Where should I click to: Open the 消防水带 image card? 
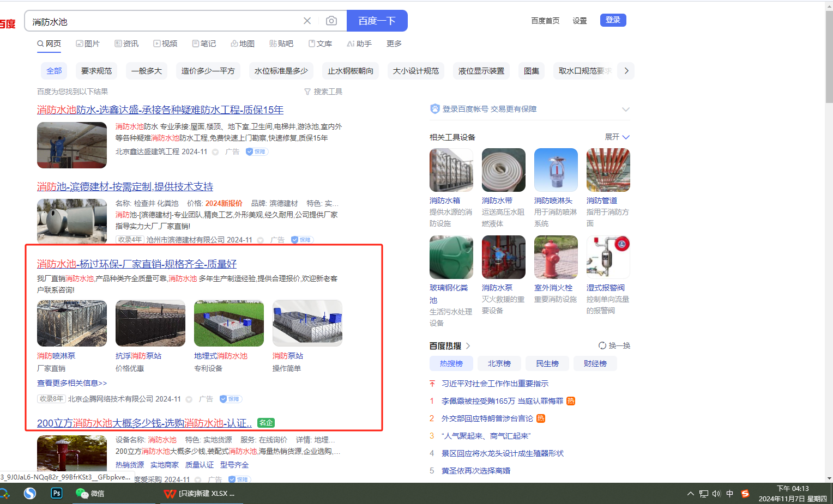coord(504,170)
